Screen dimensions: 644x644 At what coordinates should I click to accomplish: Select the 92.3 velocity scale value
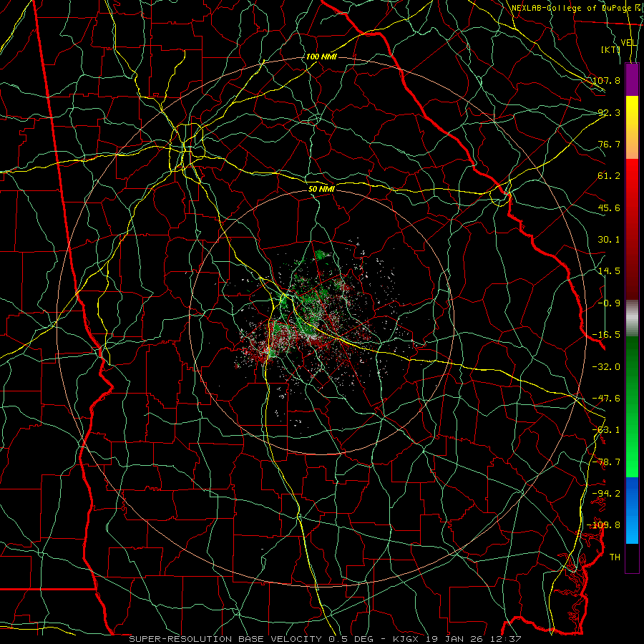point(609,112)
